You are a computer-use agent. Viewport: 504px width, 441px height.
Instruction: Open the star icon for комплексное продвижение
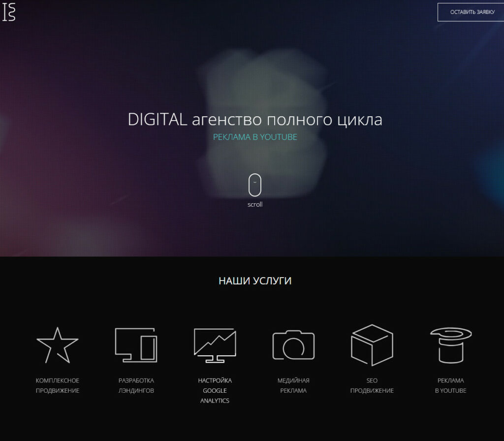click(x=58, y=345)
